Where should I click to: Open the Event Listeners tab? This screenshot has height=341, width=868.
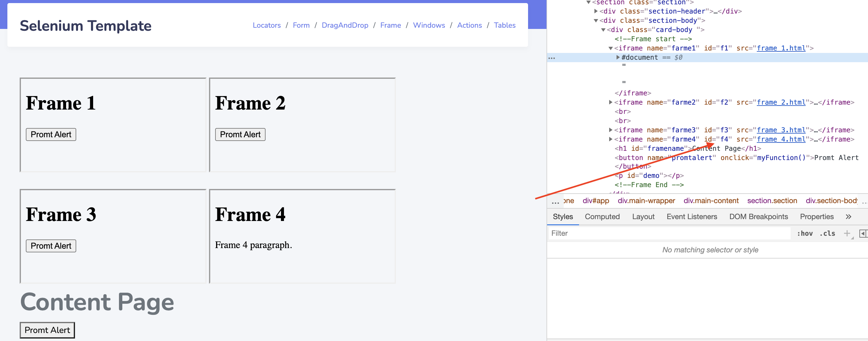[x=692, y=217]
